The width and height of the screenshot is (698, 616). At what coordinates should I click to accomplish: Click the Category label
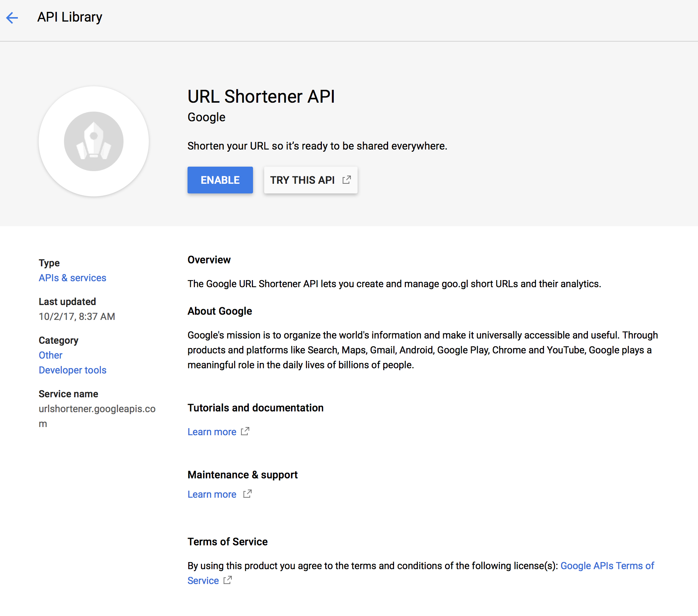(58, 340)
